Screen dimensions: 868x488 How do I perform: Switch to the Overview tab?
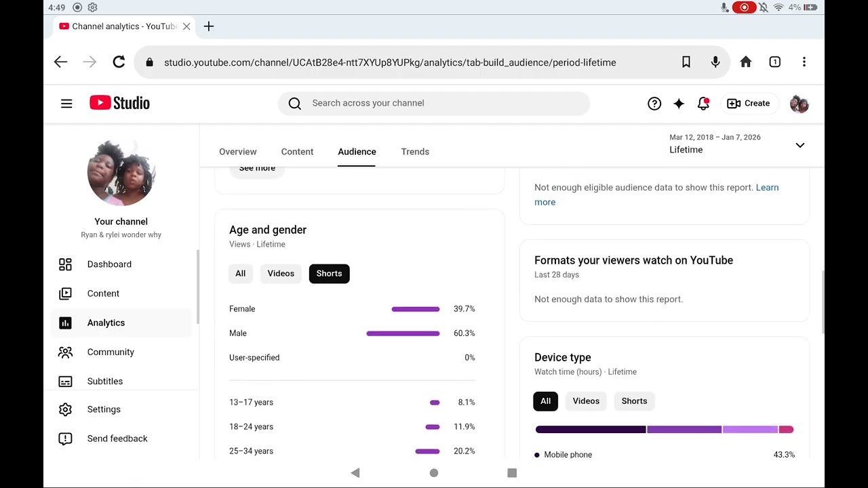click(238, 152)
